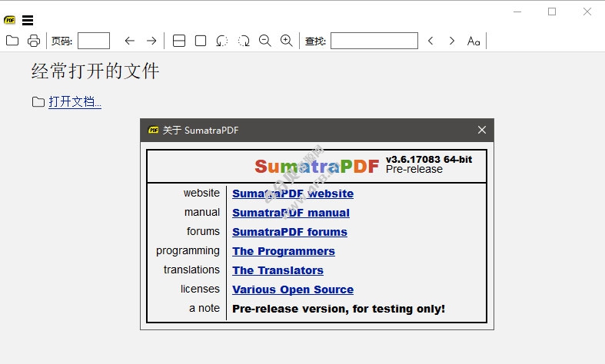Go to previous page arrow
The width and height of the screenshot is (605, 364).
(x=130, y=41)
